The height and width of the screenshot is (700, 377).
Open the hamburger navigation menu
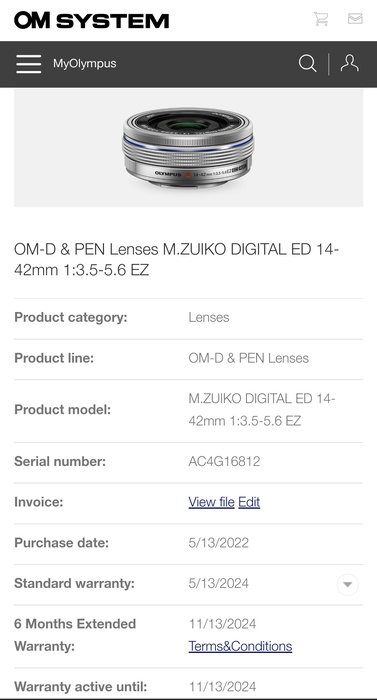(x=29, y=64)
